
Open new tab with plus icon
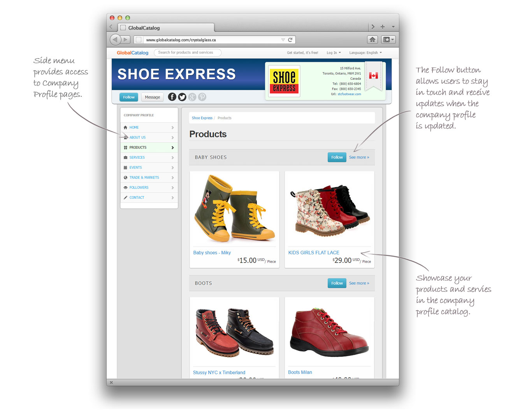pyautogui.click(x=383, y=27)
